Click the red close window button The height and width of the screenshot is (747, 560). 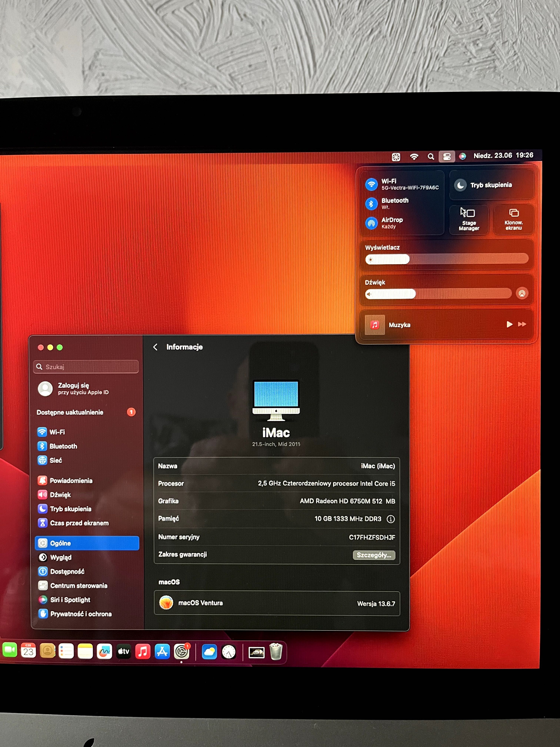point(41,348)
